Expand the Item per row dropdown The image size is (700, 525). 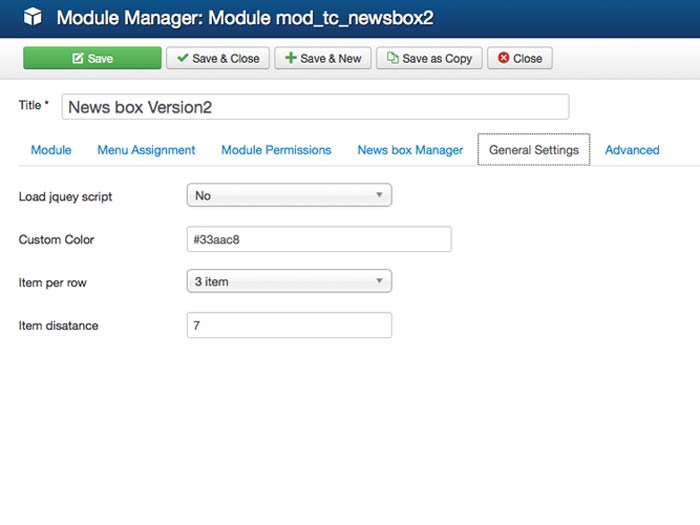pyautogui.click(x=289, y=282)
